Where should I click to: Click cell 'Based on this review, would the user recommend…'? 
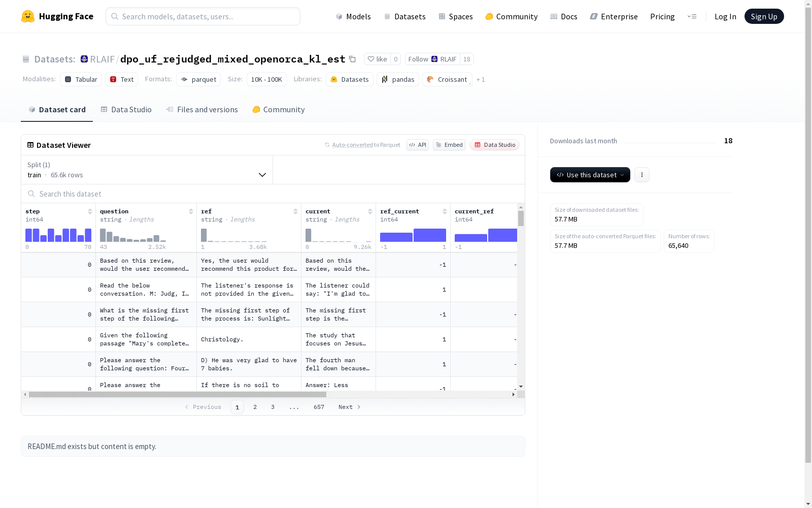tap(146, 265)
